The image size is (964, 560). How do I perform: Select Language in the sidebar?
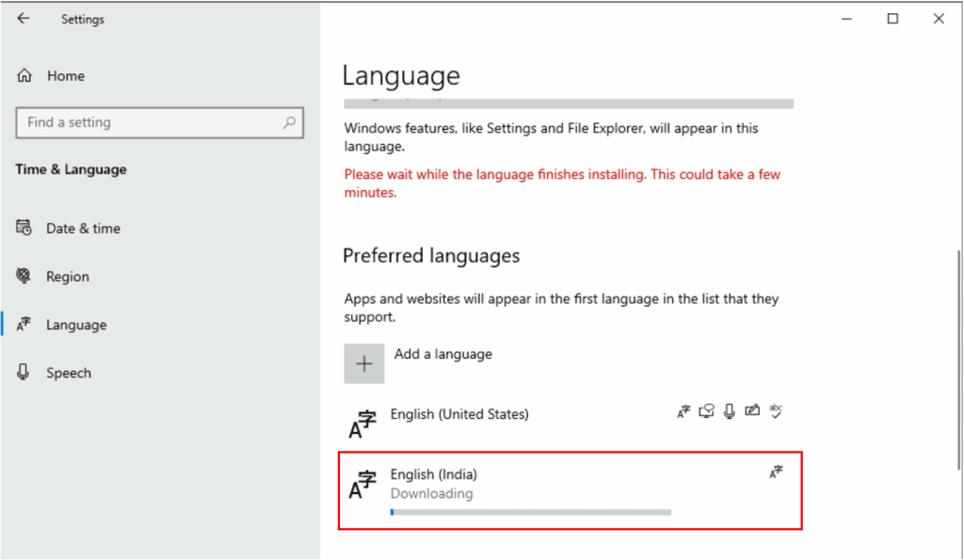coord(76,325)
